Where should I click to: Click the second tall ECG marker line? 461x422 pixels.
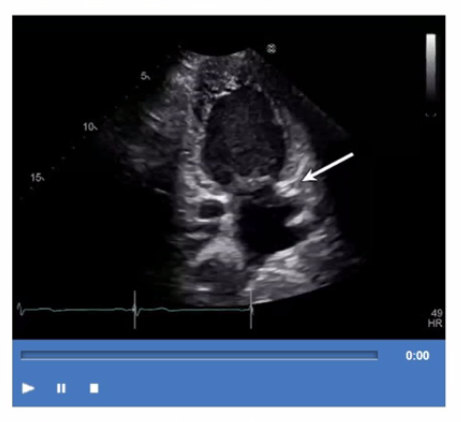(x=251, y=310)
